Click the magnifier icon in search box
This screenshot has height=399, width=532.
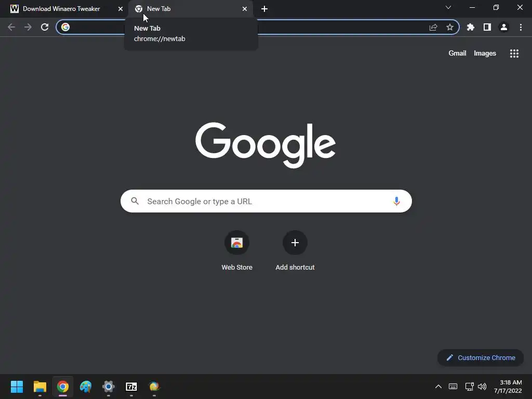pos(135,201)
